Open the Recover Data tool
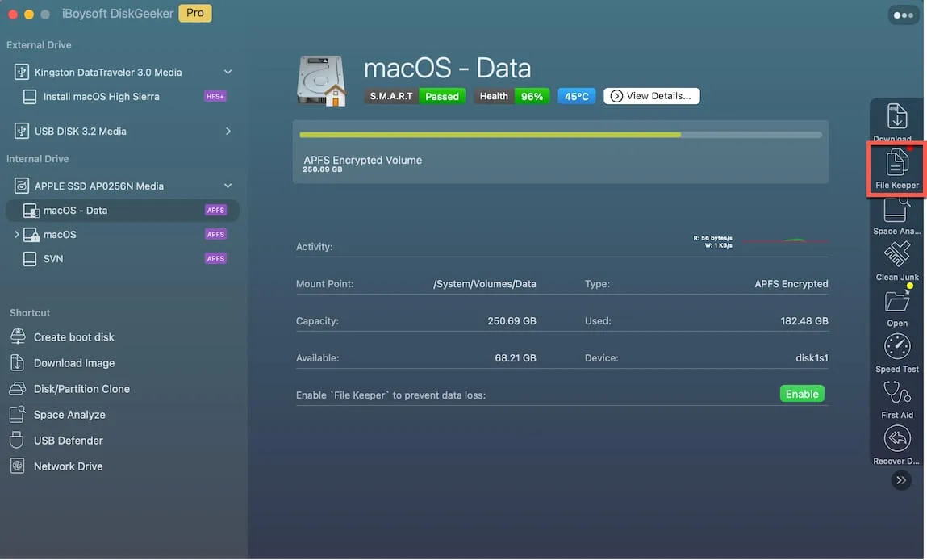The image size is (927, 560). 896,446
